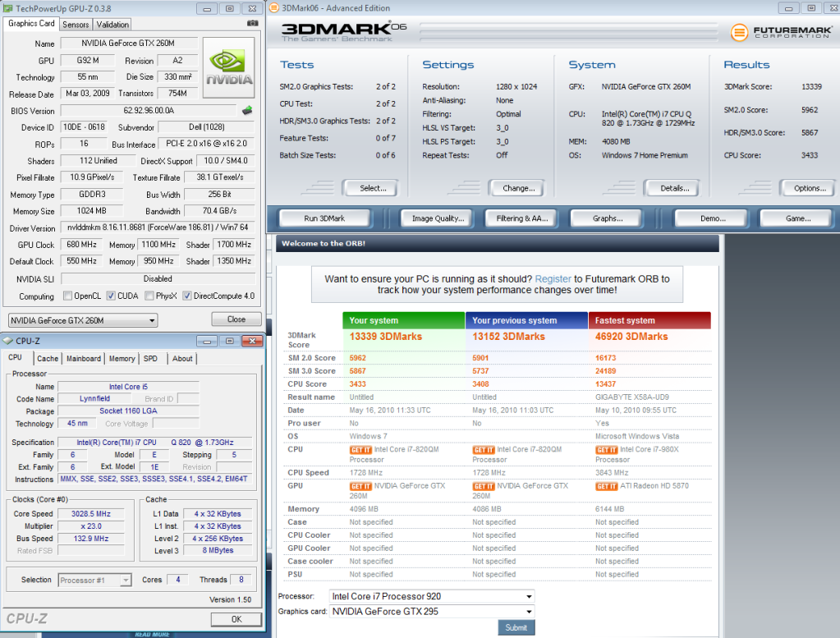Click the Core Speed value in CPU-Z

(x=91, y=514)
